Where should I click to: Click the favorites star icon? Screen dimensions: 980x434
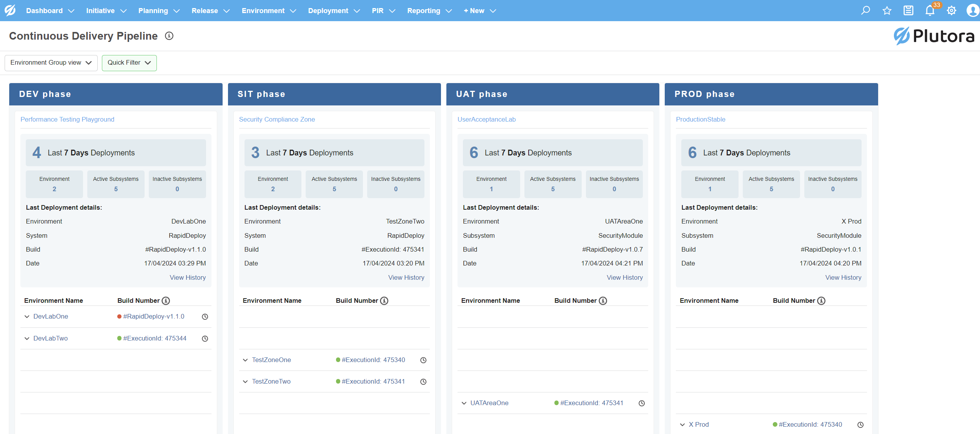(x=887, y=10)
